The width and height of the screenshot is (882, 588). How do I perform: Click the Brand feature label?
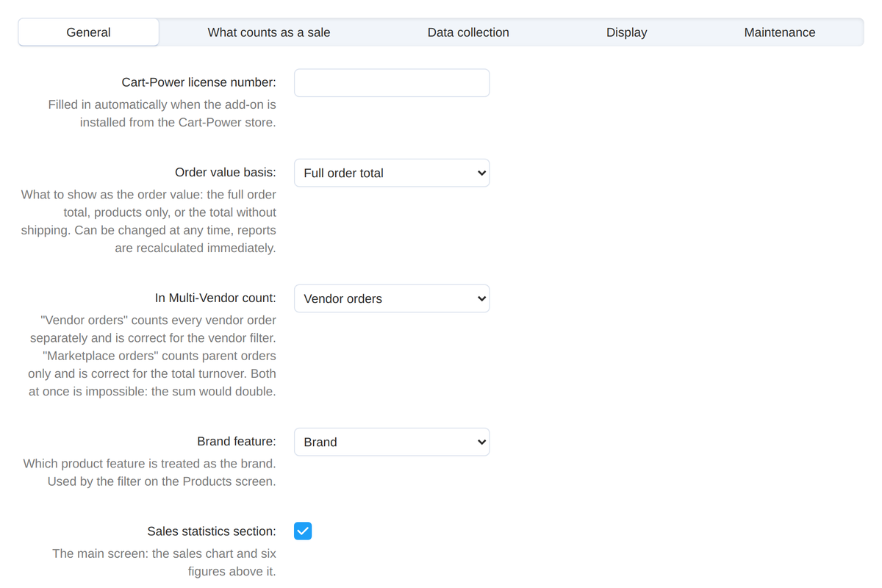click(237, 441)
